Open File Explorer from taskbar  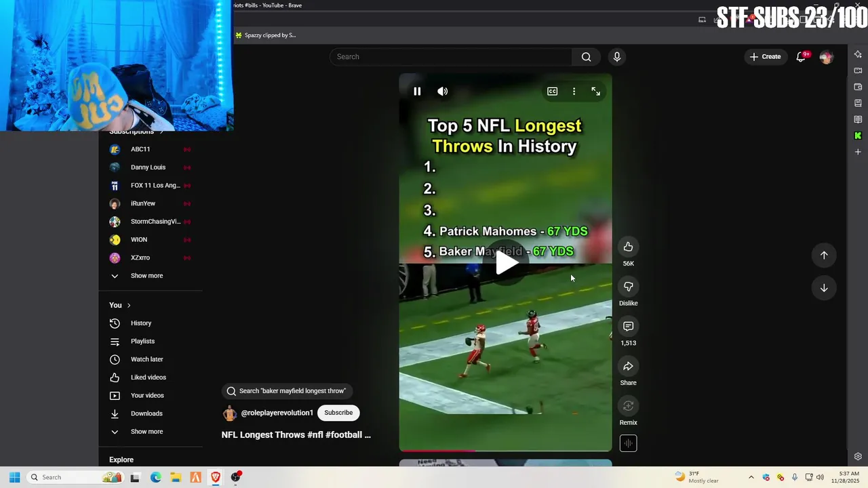(x=176, y=477)
